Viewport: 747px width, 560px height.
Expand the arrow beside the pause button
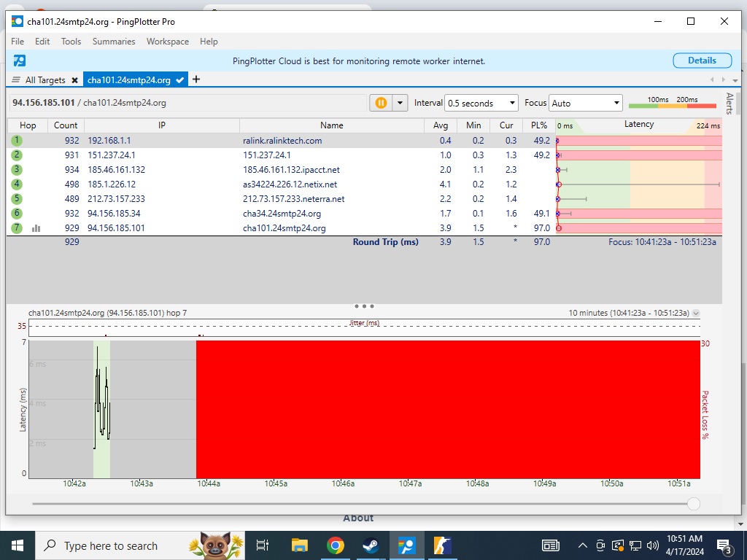coord(399,103)
